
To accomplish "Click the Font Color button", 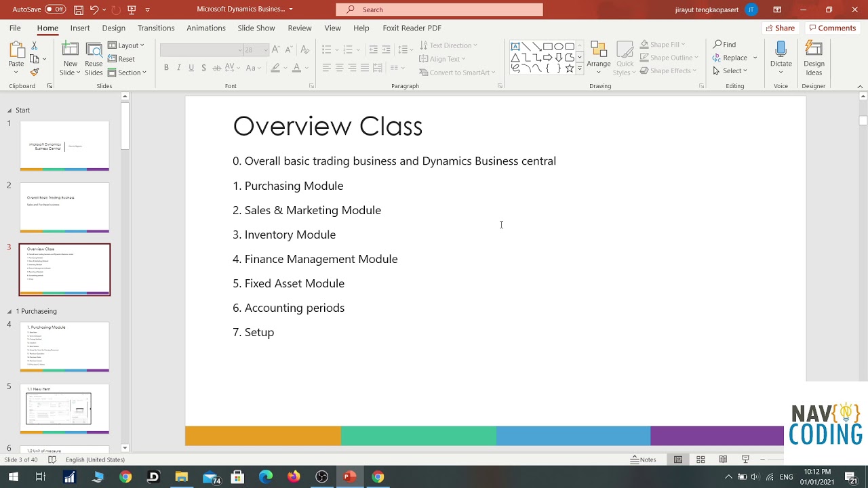I will pos(296,68).
